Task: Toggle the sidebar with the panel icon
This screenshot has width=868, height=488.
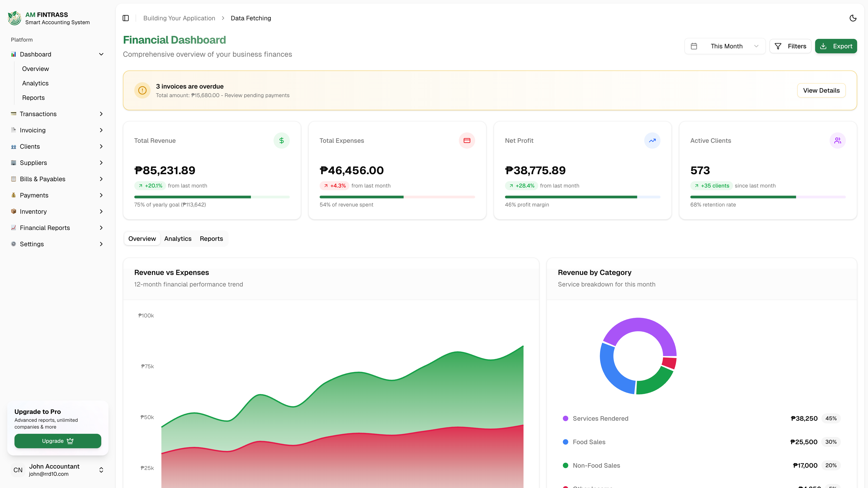Action: (x=125, y=18)
